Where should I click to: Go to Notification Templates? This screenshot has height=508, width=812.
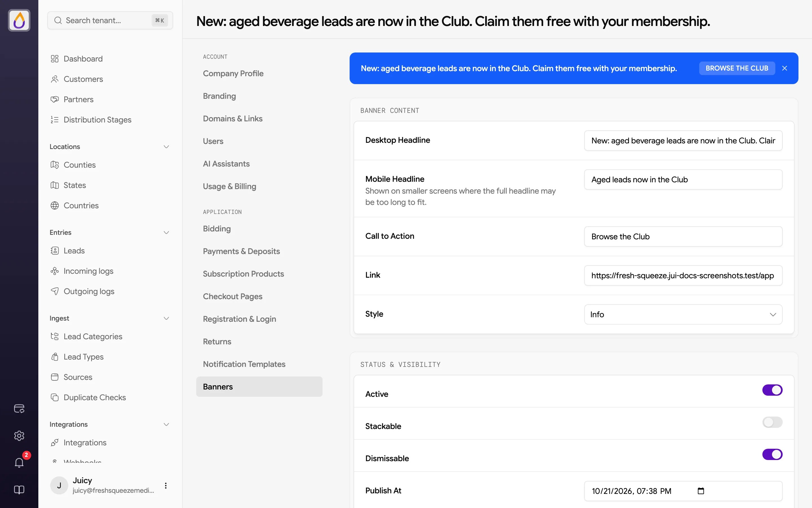(x=244, y=364)
